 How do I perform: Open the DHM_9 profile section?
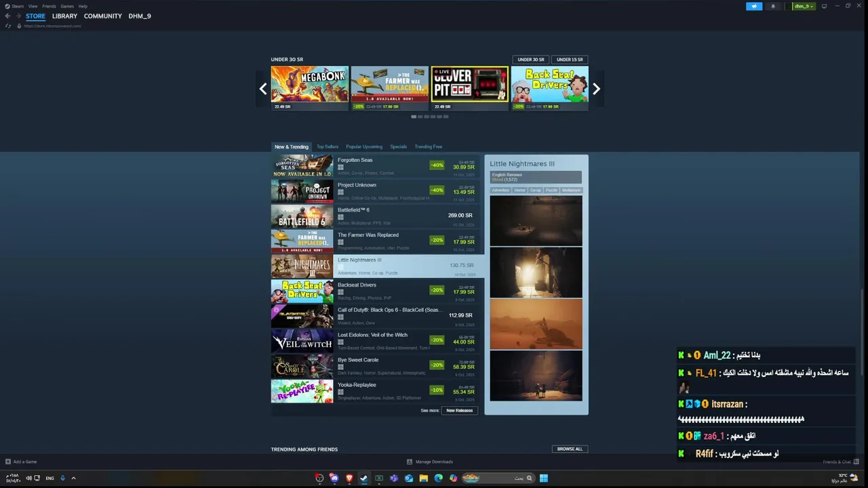pyautogui.click(x=140, y=16)
